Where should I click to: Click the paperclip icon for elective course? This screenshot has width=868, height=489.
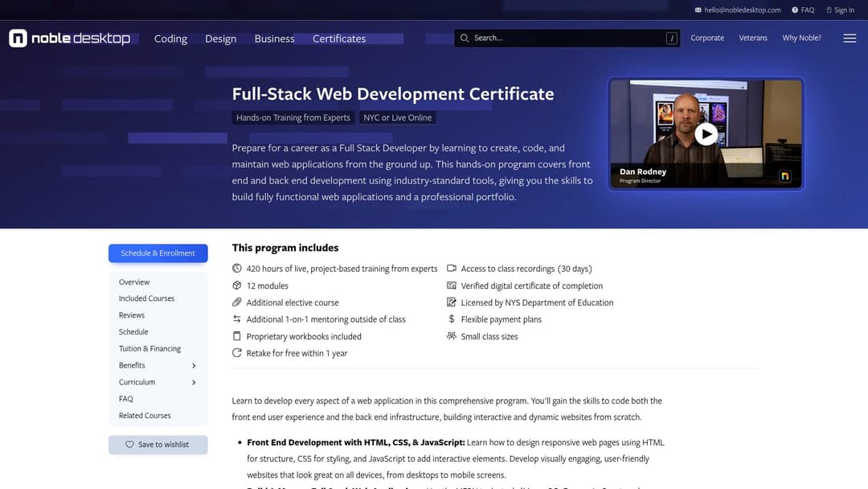pyautogui.click(x=236, y=302)
